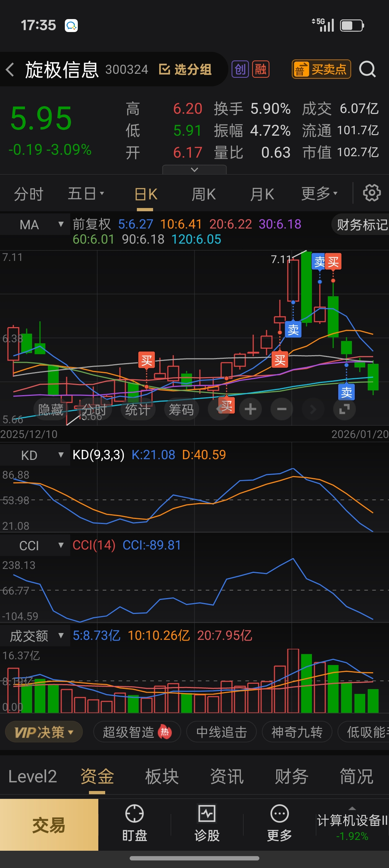Tap the 卖 marker beside top 买 marker
The width and height of the screenshot is (389, 868).
(319, 262)
